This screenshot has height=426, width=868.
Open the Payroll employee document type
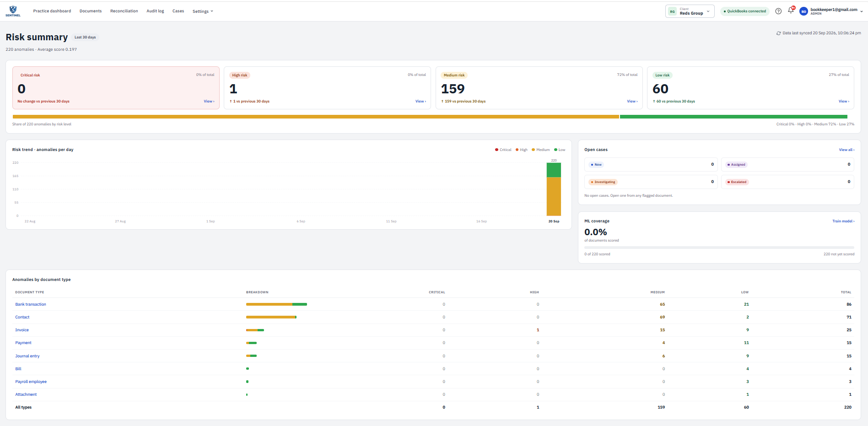pyautogui.click(x=31, y=382)
